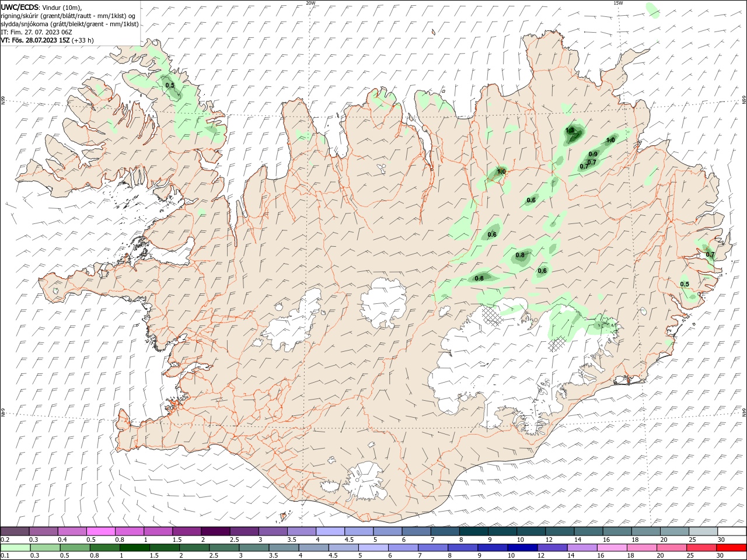This screenshot has width=747, height=560.
Task: Click the '1.0' value right of '0.9'
Action: pyautogui.click(x=610, y=140)
